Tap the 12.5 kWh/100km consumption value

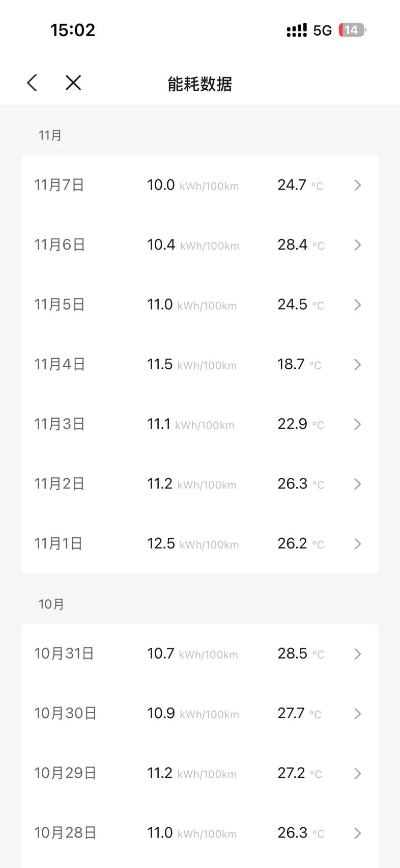click(193, 544)
